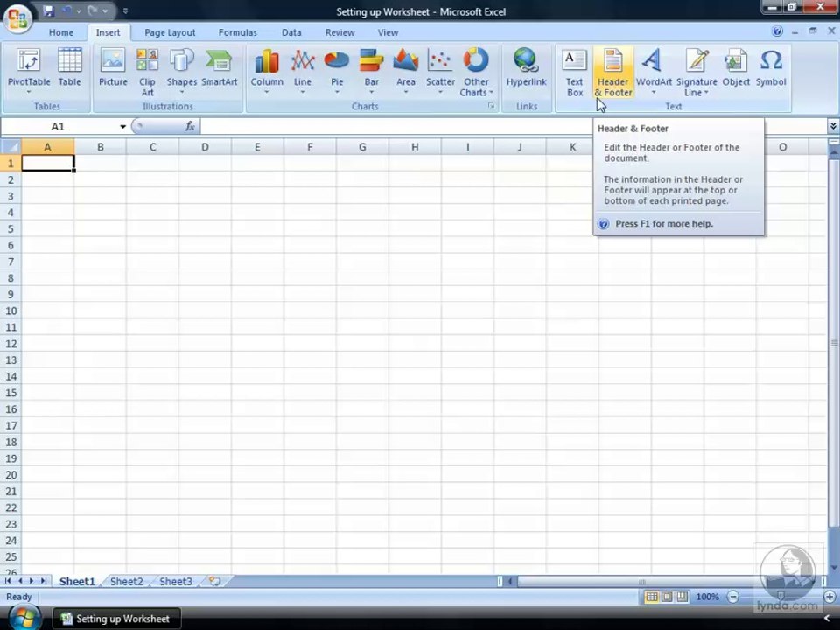Insert a SmartArt graphic
Screen dimensions: 840x630
click(219, 67)
